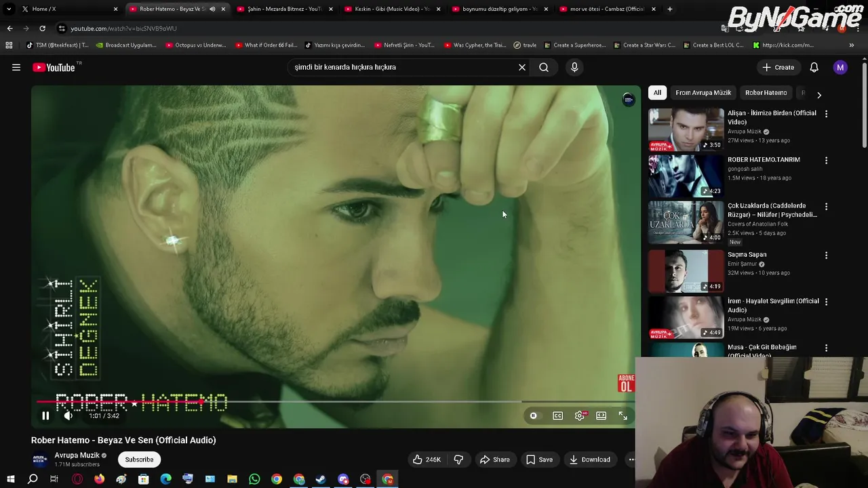Switch to Keskin - Gibi (Music Video) tab
This screenshot has width=868, height=488.
392,9
